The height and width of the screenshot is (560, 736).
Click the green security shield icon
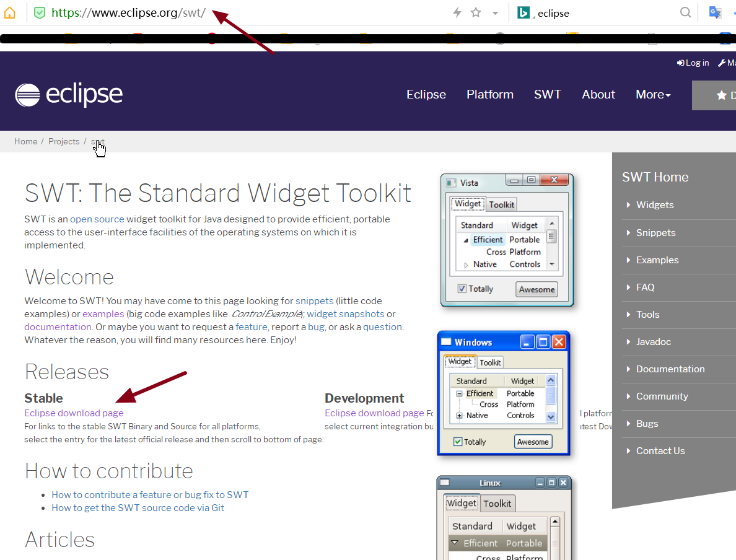pos(40,12)
